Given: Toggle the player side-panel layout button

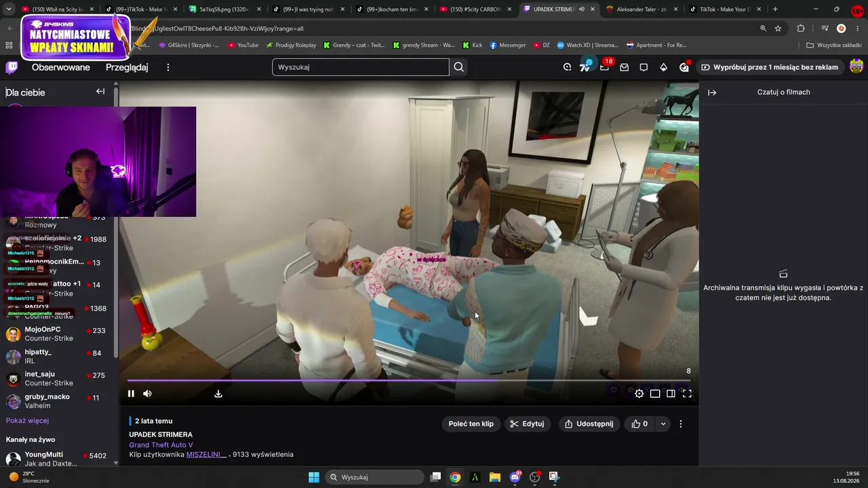Looking at the screenshot, I should point(671,393).
